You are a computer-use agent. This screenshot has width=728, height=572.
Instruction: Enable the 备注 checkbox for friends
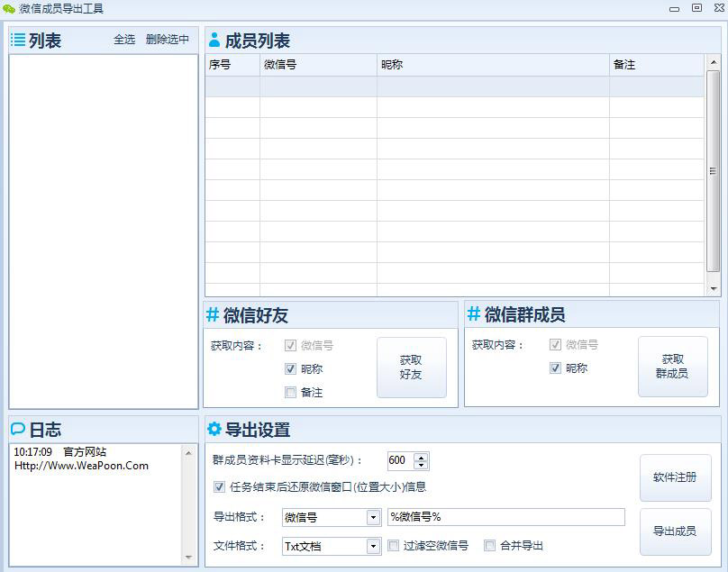pyautogui.click(x=290, y=392)
